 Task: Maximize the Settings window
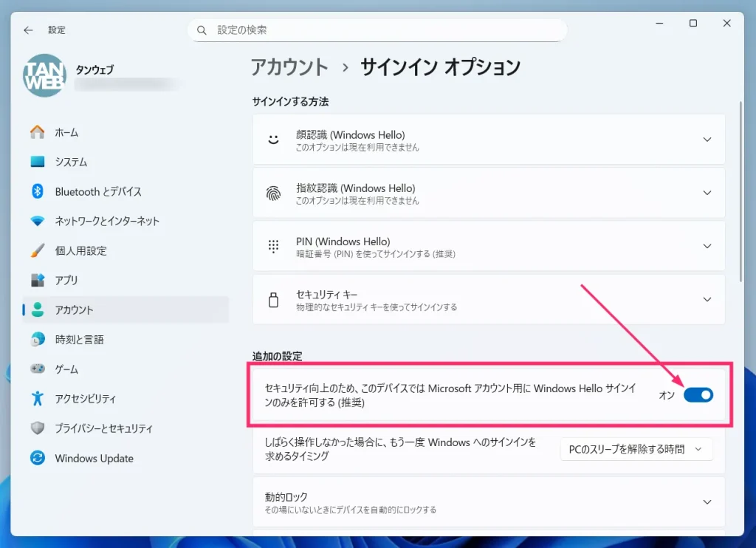pyautogui.click(x=693, y=23)
